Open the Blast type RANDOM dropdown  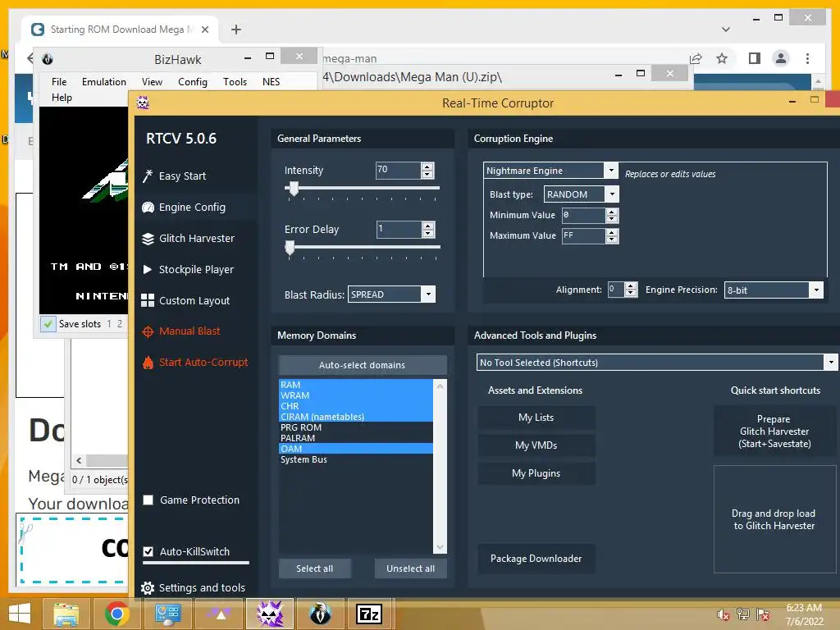(x=612, y=194)
